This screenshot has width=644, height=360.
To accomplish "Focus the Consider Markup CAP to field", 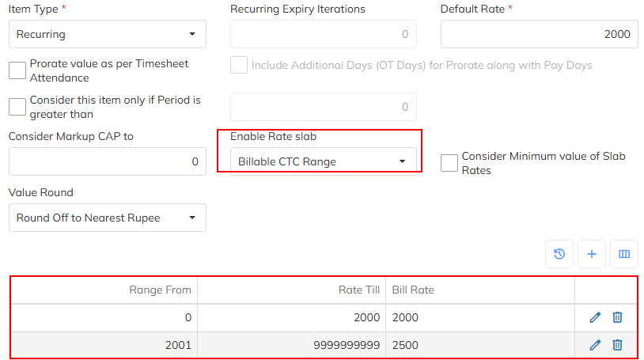I will tap(107, 161).
